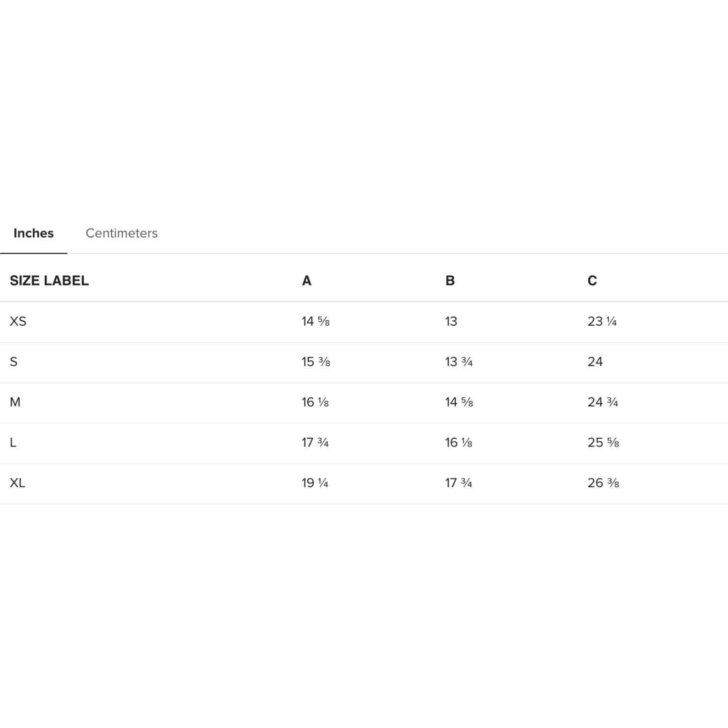The height and width of the screenshot is (728, 728).
Task: Click XS measurement A value 14 ⅝
Action: click(x=315, y=321)
